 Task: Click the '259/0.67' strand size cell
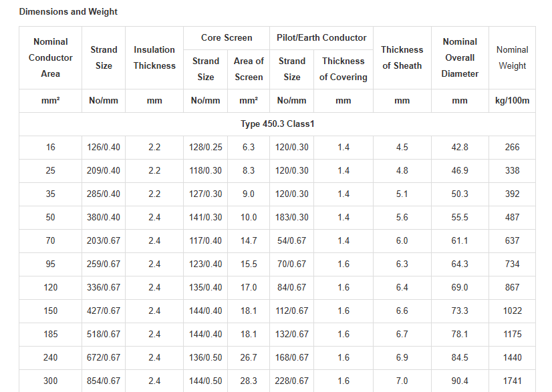point(104,264)
